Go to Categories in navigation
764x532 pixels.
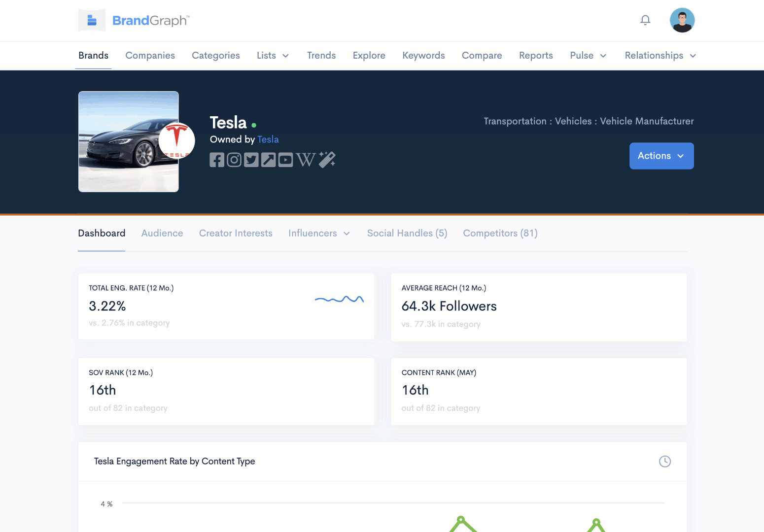coord(216,56)
